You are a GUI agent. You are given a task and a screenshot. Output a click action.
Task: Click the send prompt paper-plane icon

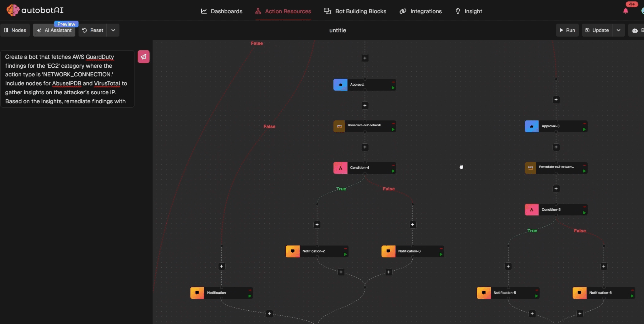[x=143, y=57]
